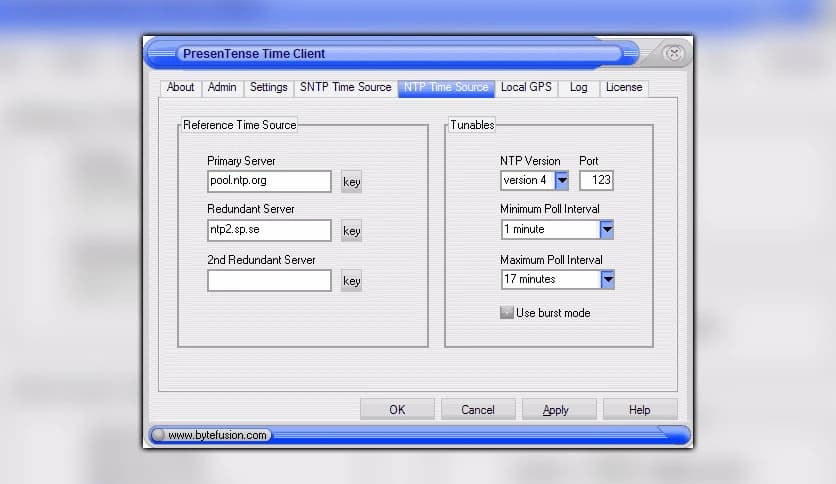Click the Primary Server input field
The width and height of the screenshot is (836, 484).
[269, 181]
